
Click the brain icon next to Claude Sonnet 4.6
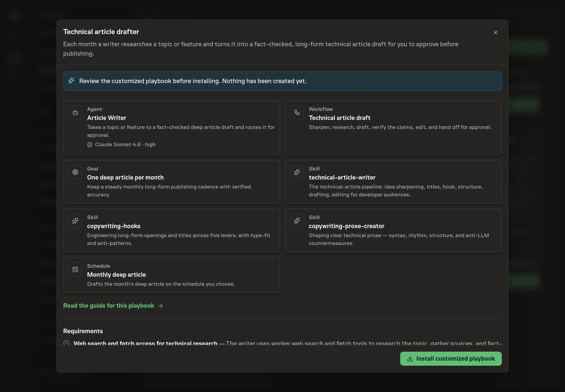coord(90,144)
